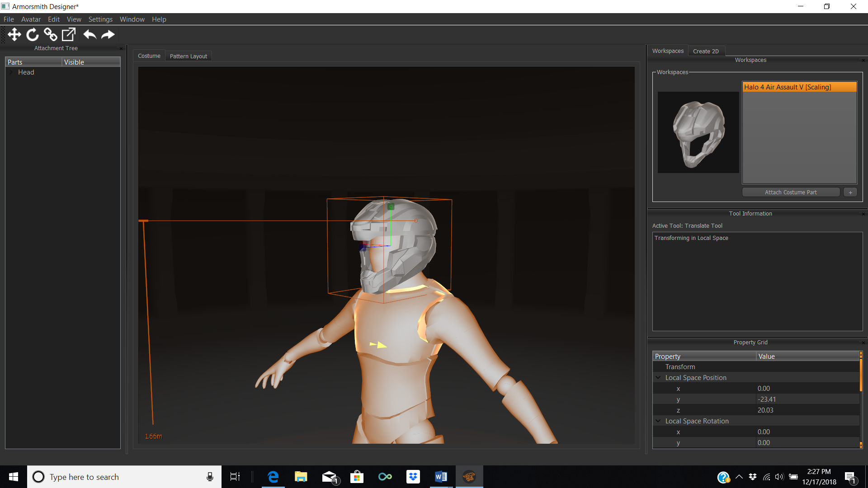This screenshot has width=868, height=488.
Task: Click the Dropbox tray icon
Action: (753, 477)
